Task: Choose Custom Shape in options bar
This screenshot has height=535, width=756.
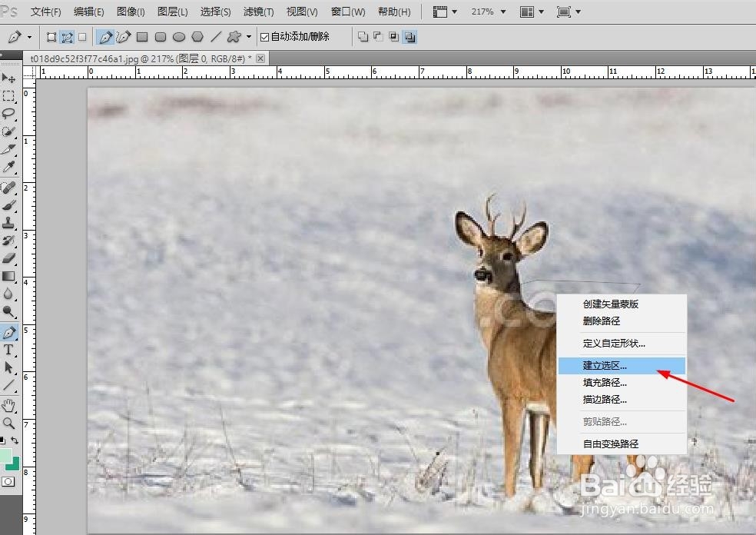Action: pyautogui.click(x=234, y=37)
